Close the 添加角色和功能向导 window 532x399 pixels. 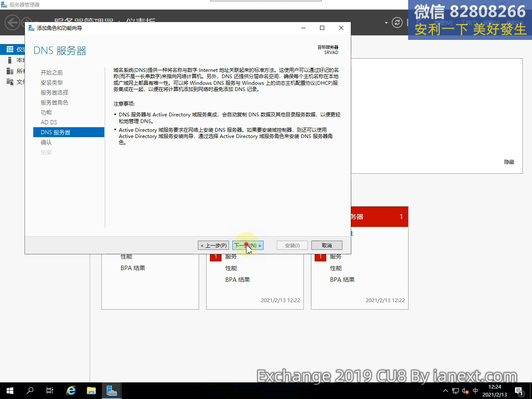point(341,28)
